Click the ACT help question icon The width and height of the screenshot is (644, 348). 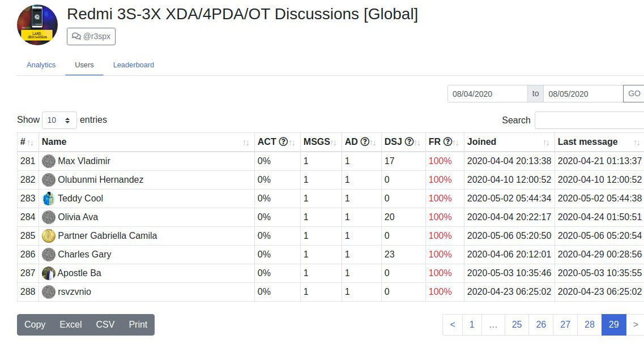(283, 141)
